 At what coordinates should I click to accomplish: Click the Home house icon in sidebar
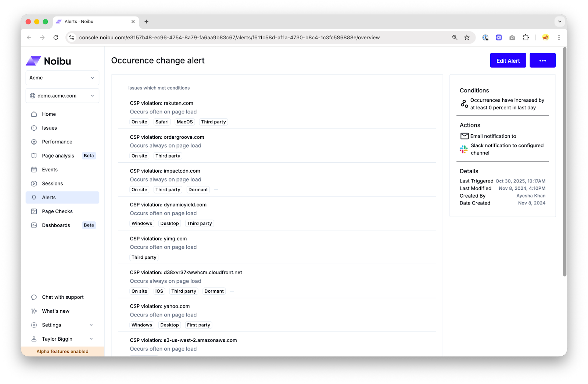[x=34, y=114]
